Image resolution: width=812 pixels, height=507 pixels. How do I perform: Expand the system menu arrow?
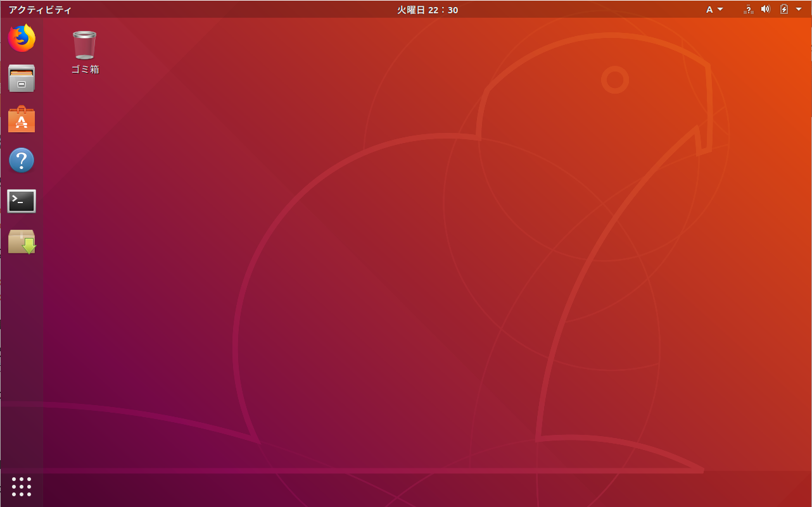[799, 9]
